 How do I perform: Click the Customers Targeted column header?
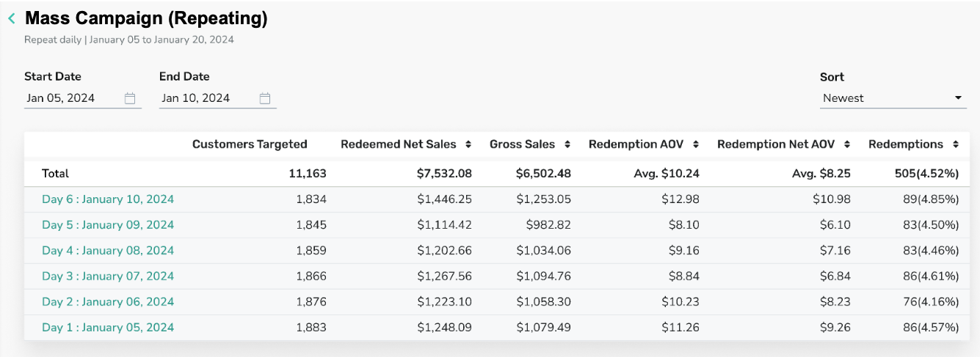pos(250,144)
